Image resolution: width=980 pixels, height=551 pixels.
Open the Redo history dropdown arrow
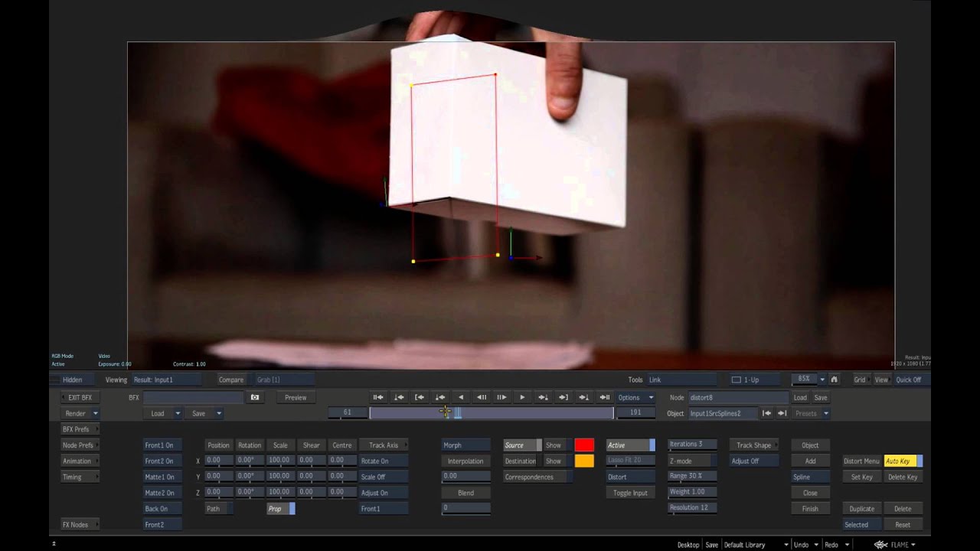click(847, 545)
